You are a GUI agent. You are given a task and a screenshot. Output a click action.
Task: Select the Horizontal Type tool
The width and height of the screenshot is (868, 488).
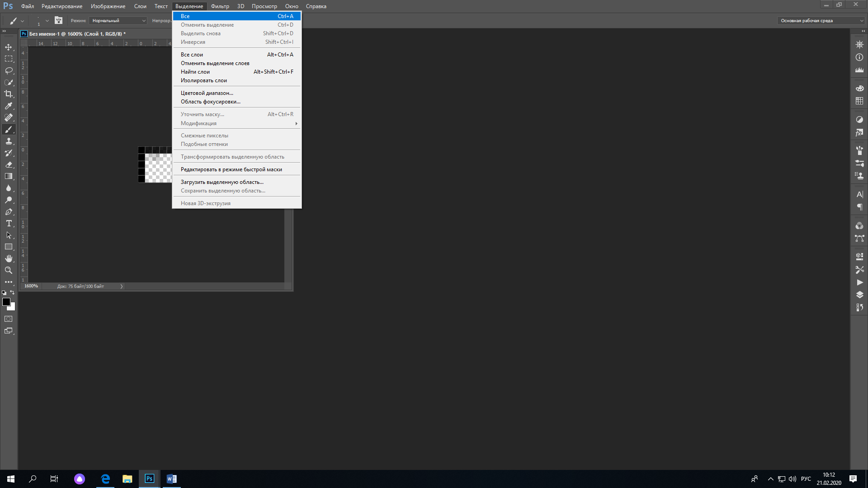point(9,223)
